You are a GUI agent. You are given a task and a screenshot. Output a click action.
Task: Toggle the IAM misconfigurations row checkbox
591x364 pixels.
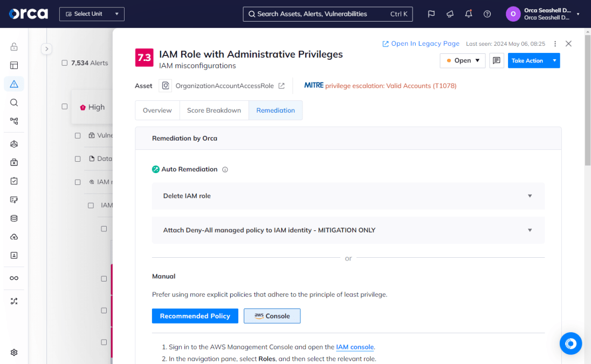pyautogui.click(x=78, y=182)
